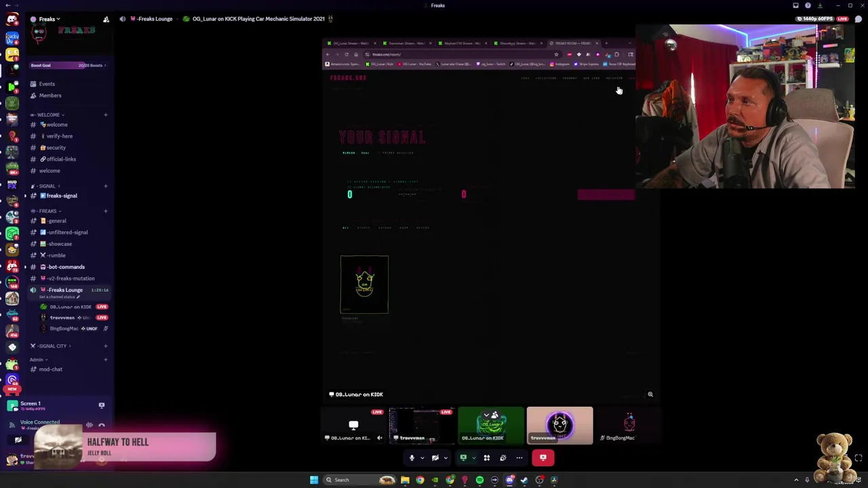
Task: Navigate back with Discord back arrow
Action: 7,5
